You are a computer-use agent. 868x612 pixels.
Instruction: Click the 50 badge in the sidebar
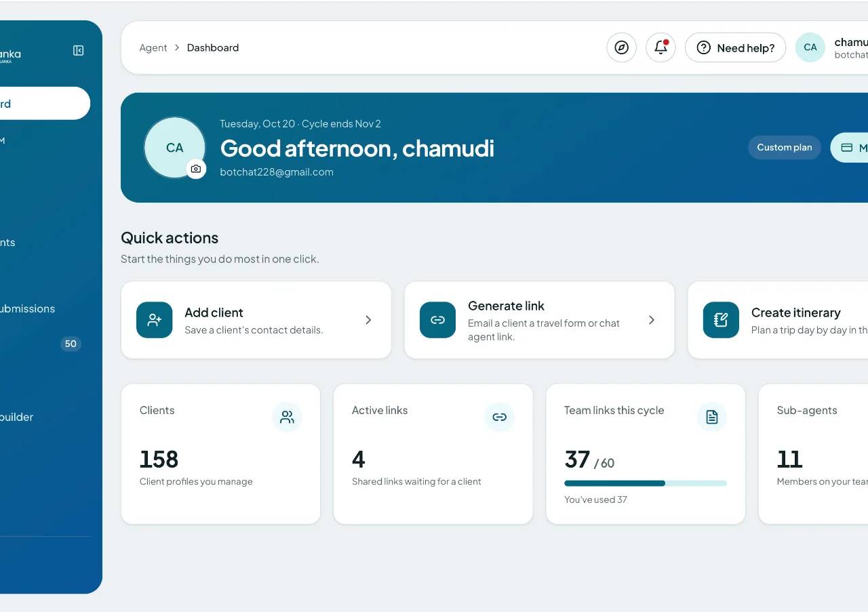(71, 344)
